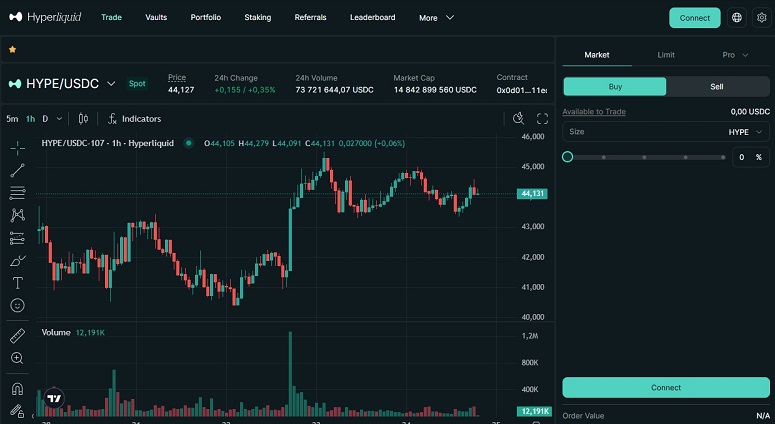This screenshot has height=424, width=775.
Task: Click the Volume 12,191K indicator label
Action: click(73, 333)
